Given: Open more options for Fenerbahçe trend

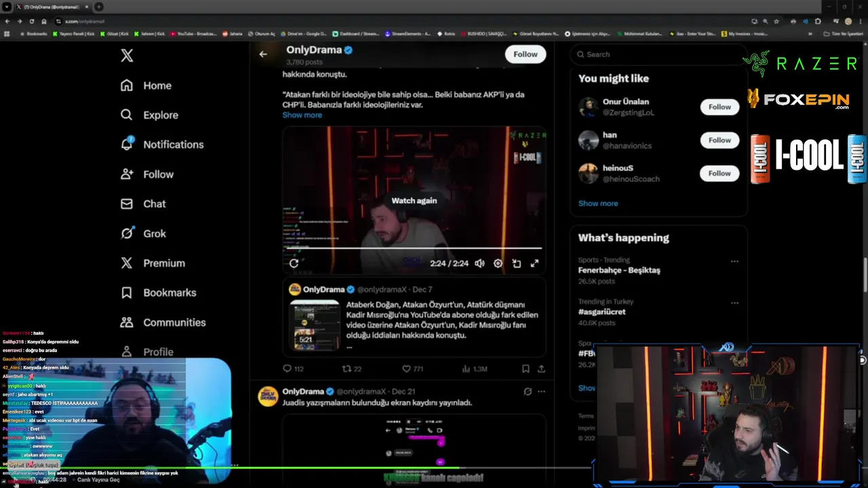Looking at the screenshot, I should 734,261.
